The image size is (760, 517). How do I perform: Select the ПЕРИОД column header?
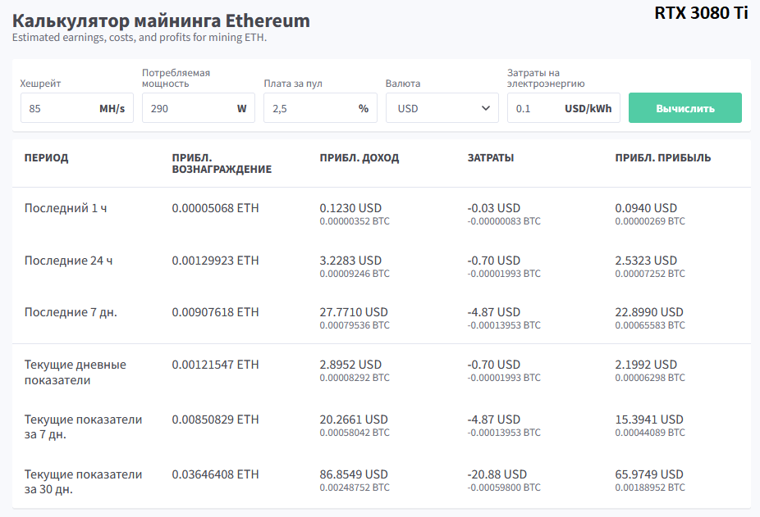pos(46,158)
